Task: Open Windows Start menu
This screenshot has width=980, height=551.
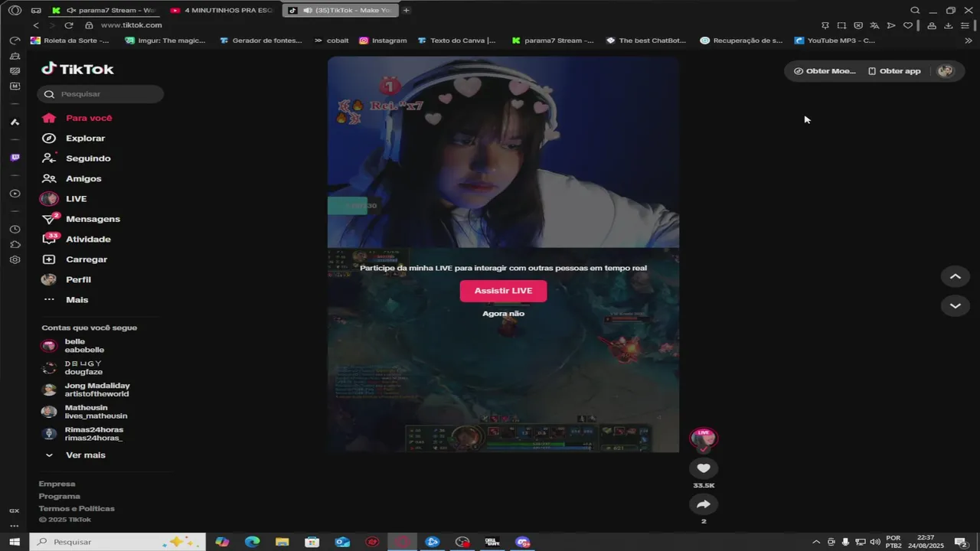Action: click(x=14, y=542)
